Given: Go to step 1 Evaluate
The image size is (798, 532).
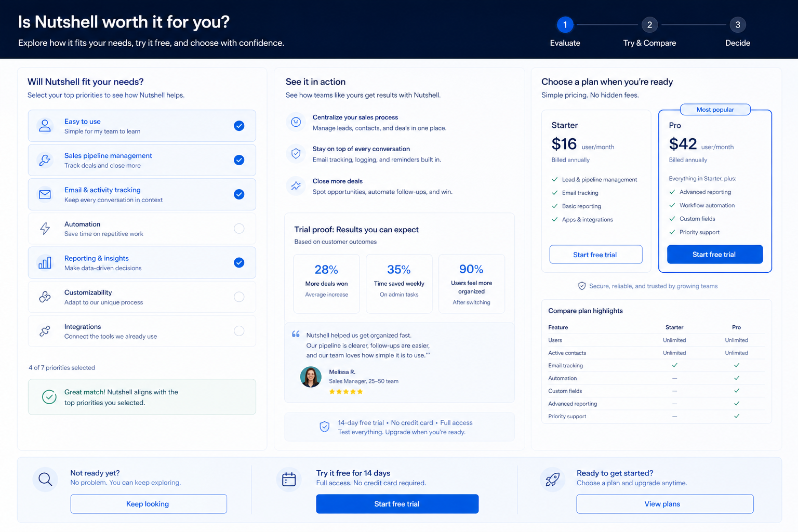Looking at the screenshot, I should tap(565, 25).
